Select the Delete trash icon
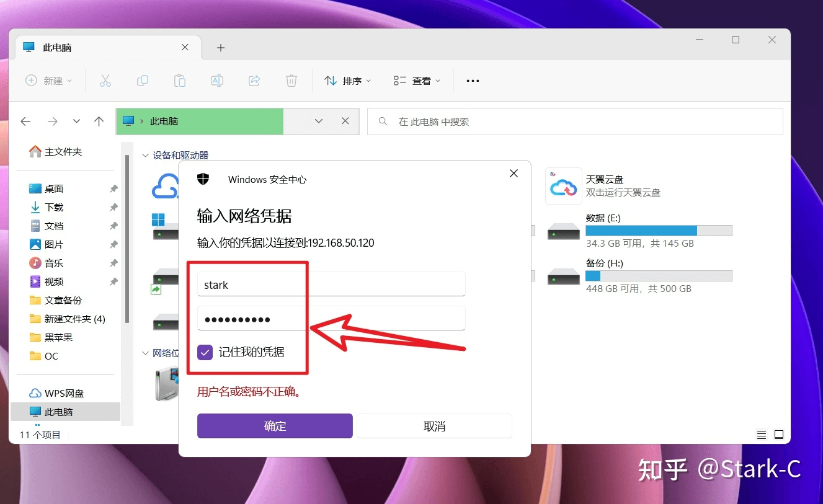The image size is (823, 504). click(291, 80)
